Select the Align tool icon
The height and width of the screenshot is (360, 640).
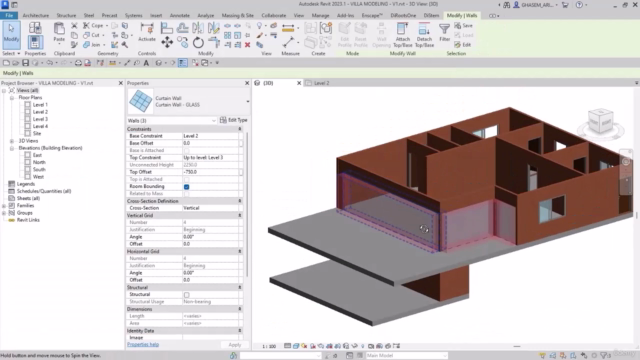tap(166, 28)
